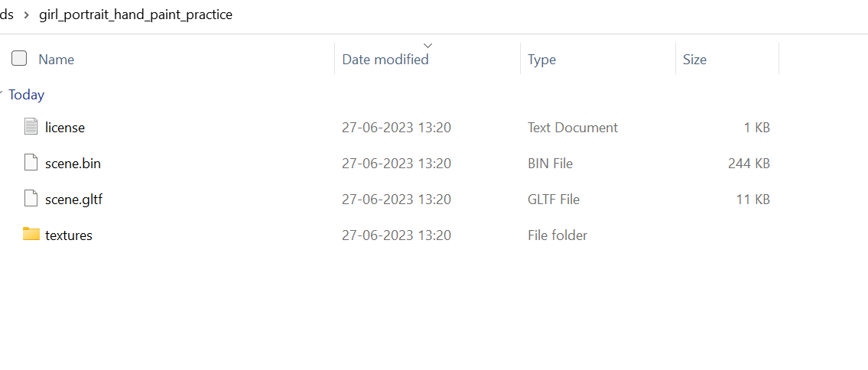This screenshot has height=370, width=868.
Task: Select the textures folder name
Action: (69, 235)
